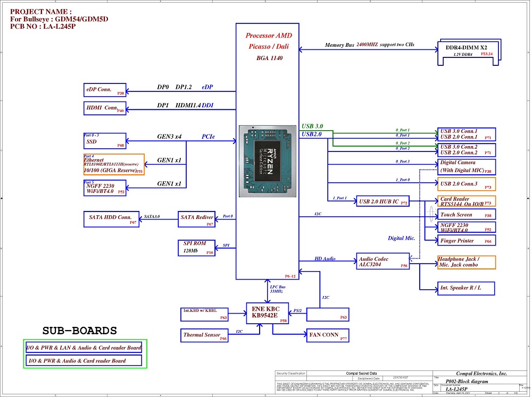The height and width of the screenshot is (397, 532).
Task: Click the "Memory Bus" label above the arrow
Action: tap(339, 45)
